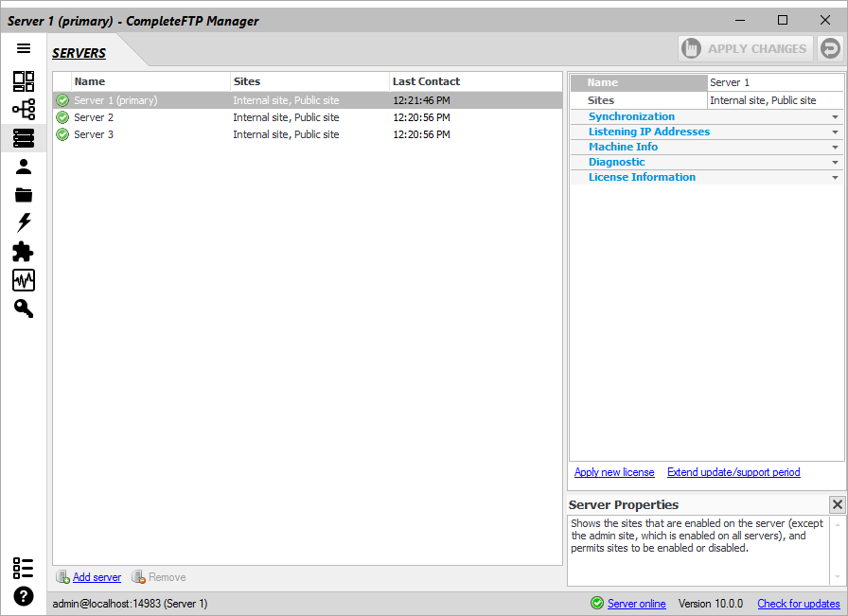Open the Users icon in sidebar
848x616 pixels.
click(24, 167)
